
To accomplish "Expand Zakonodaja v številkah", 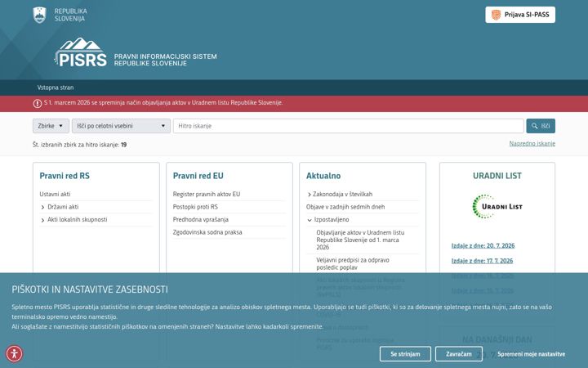I will pos(342,194).
